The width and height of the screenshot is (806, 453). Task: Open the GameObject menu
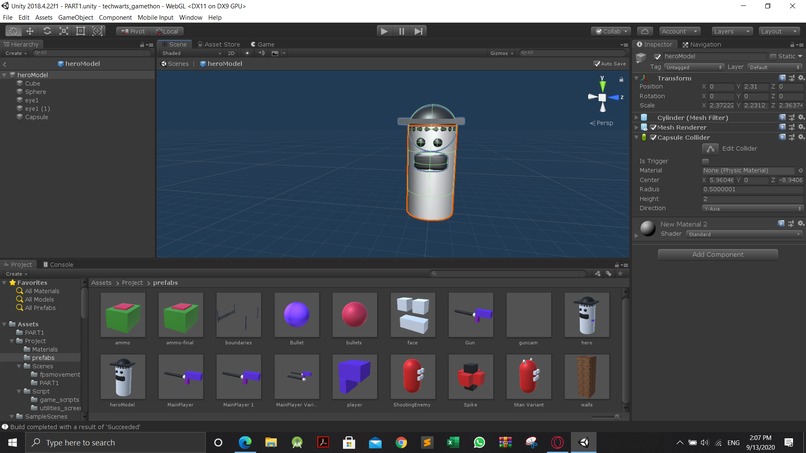click(75, 17)
